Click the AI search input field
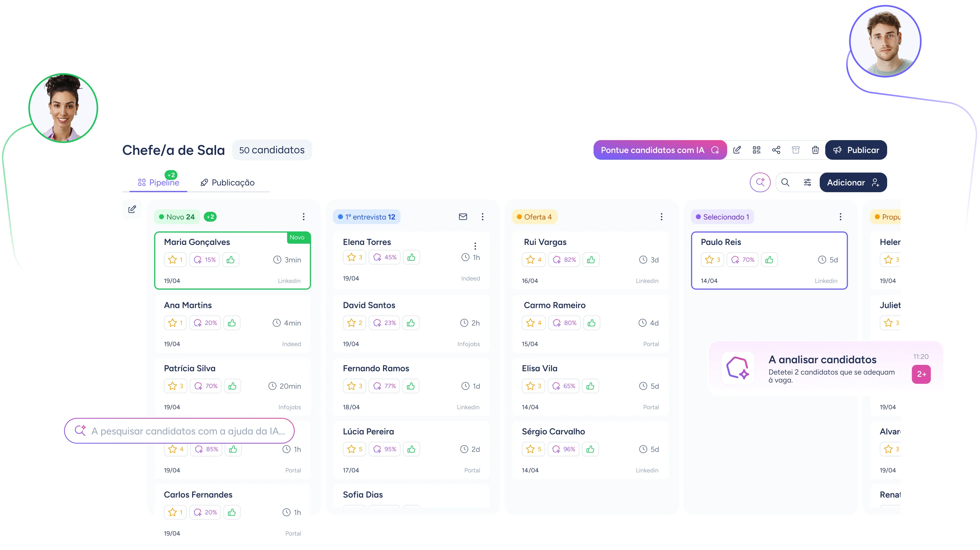The height and width of the screenshot is (550, 980). (x=179, y=430)
